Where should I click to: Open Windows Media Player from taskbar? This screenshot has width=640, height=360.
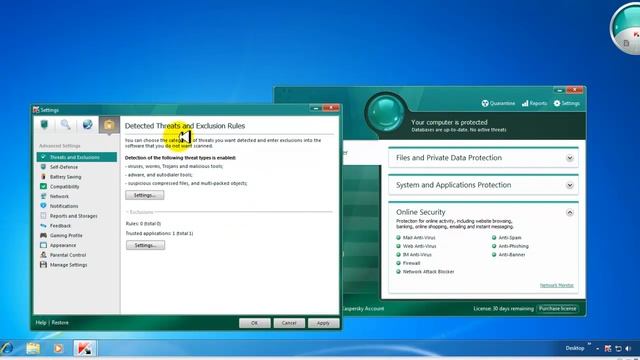[x=58, y=348]
